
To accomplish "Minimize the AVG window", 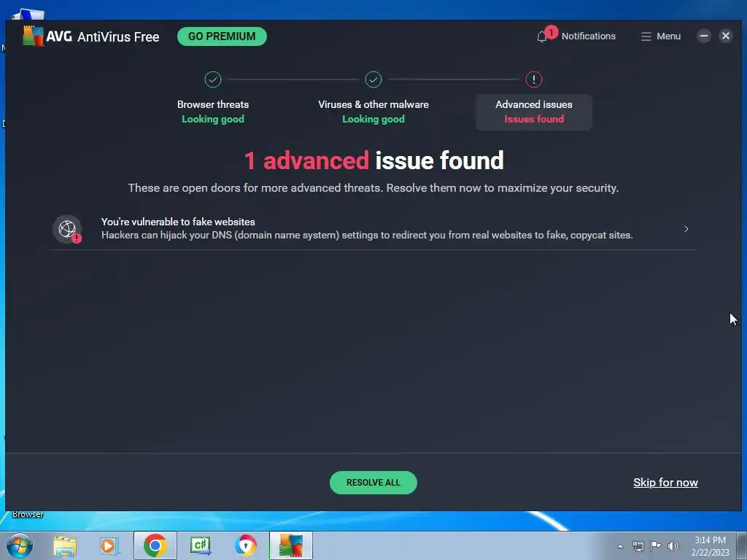I will tap(704, 36).
